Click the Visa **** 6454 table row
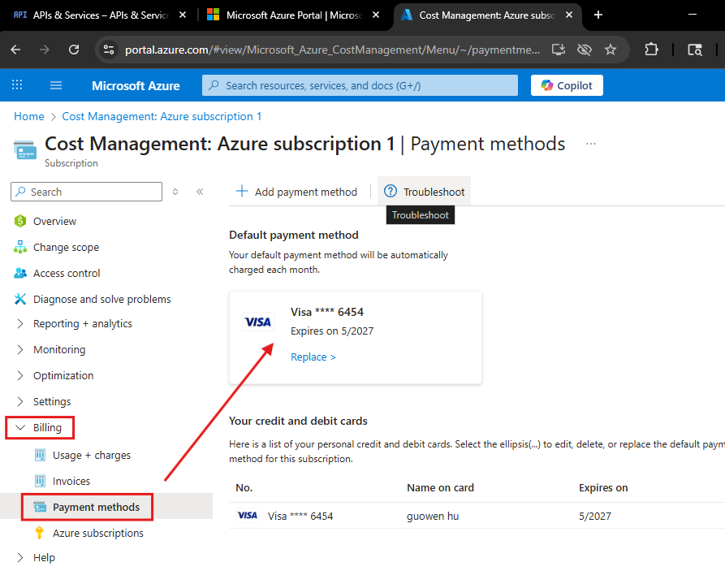The image size is (725, 588). coord(477,516)
